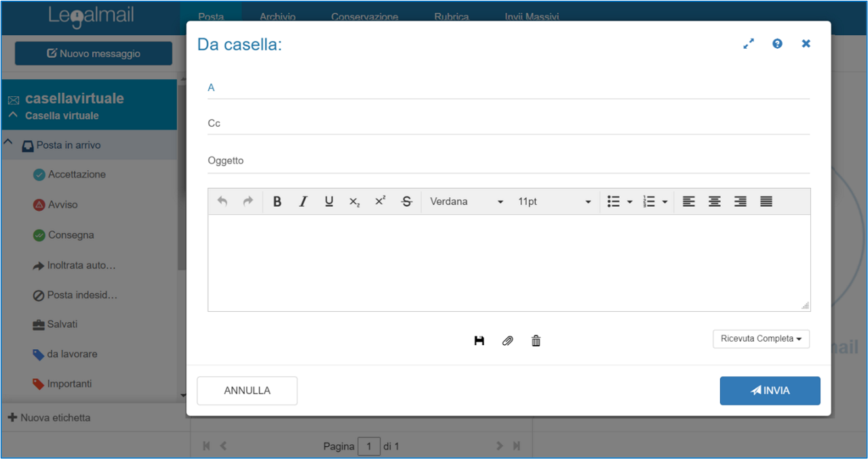The image size is (868, 459).
Task: Center align the message text
Action: tap(714, 201)
